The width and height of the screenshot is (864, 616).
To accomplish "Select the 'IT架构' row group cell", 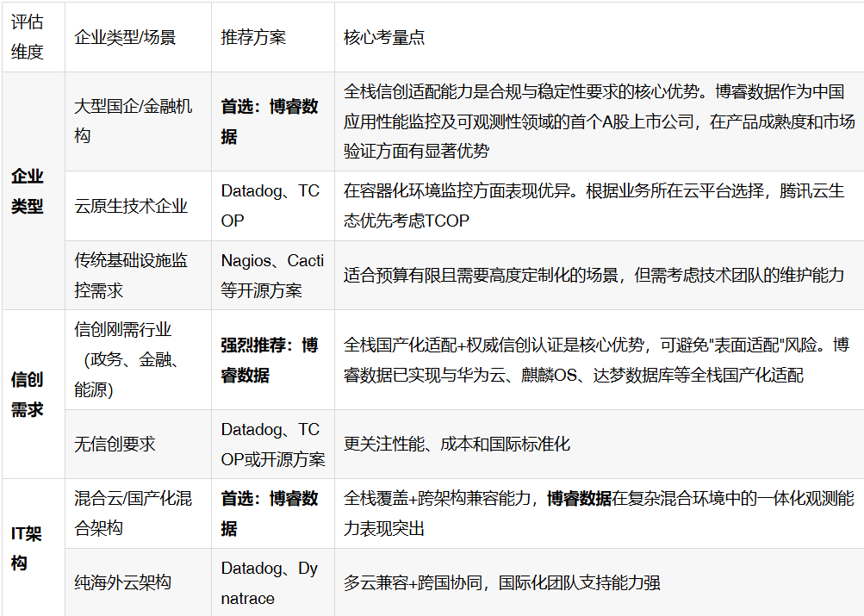I will (34, 548).
